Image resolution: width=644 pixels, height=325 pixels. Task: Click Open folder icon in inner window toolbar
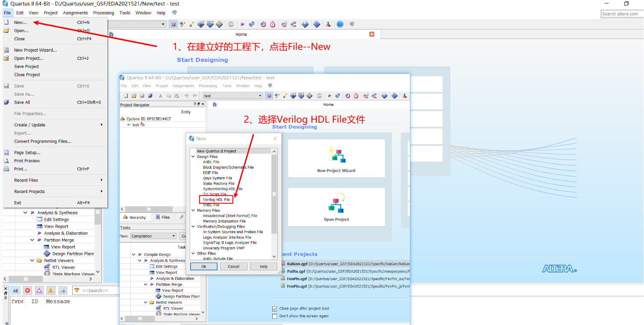click(134, 96)
